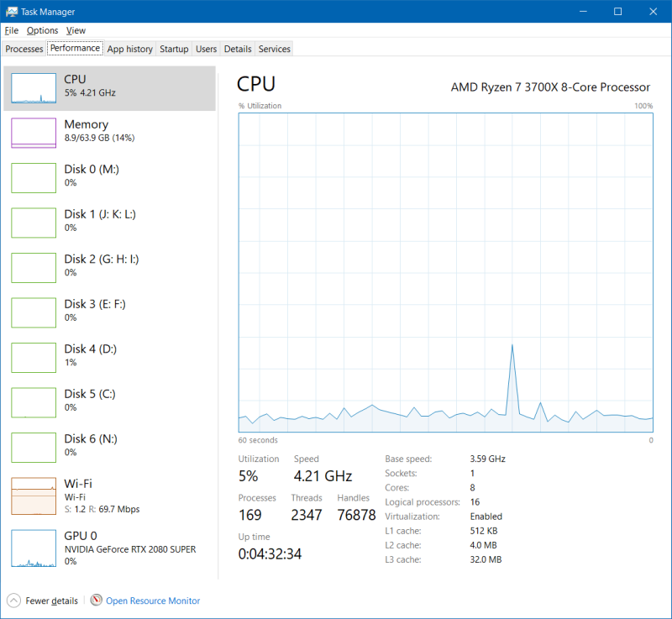Screen dimensions: 672x619
Task: Click the L1 cache 512 KB value
Action: pyautogui.click(x=484, y=531)
